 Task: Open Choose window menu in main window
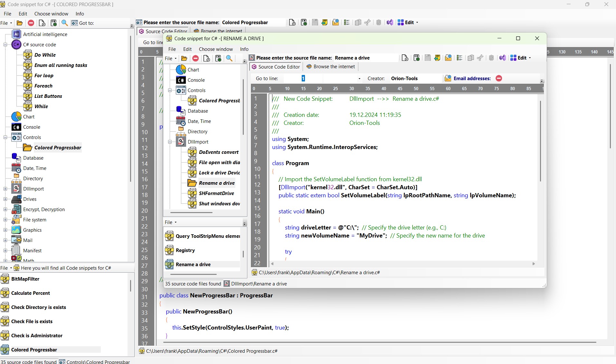point(51,14)
